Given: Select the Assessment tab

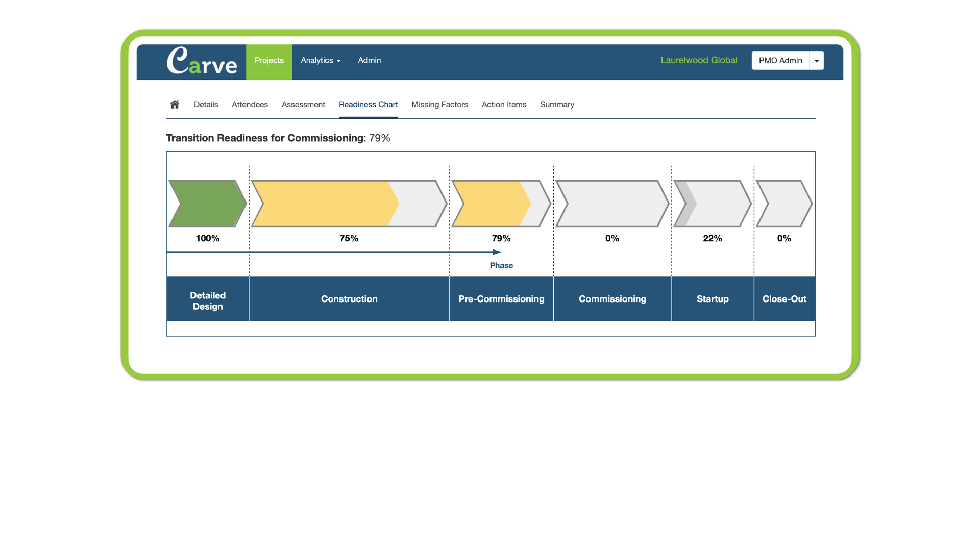Looking at the screenshot, I should (x=303, y=104).
